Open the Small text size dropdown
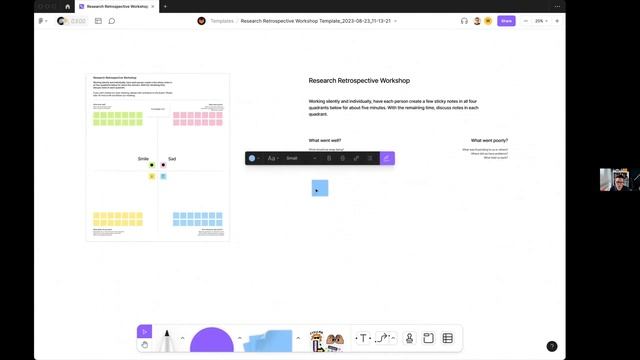 [301, 158]
